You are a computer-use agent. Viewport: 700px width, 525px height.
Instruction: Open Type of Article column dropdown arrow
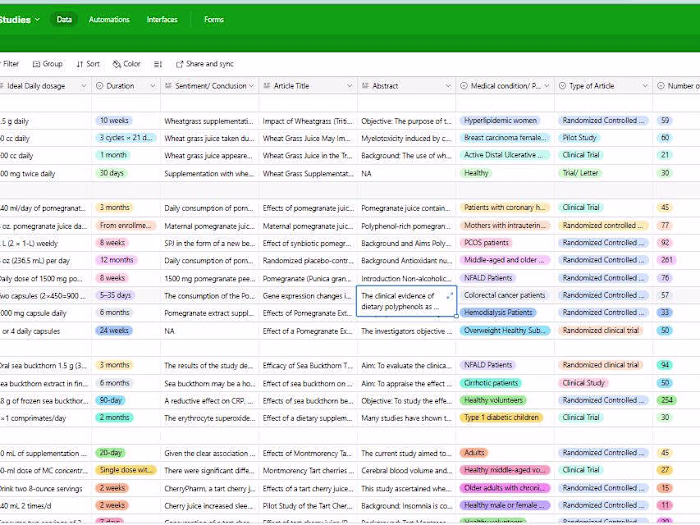point(645,86)
